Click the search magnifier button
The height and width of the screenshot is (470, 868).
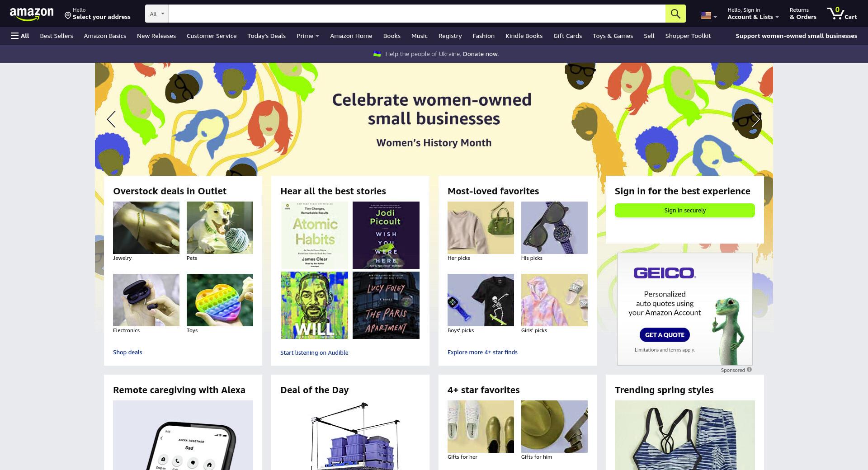[675, 14]
